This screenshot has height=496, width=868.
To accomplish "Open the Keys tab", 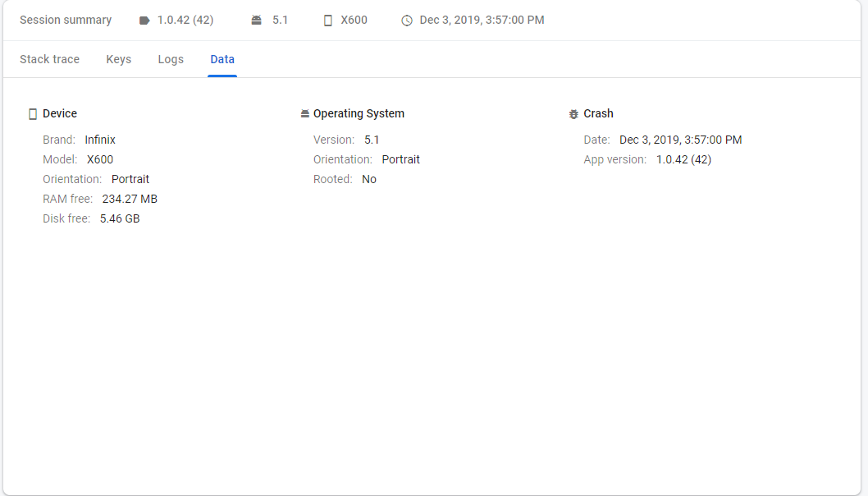I will pyautogui.click(x=118, y=59).
